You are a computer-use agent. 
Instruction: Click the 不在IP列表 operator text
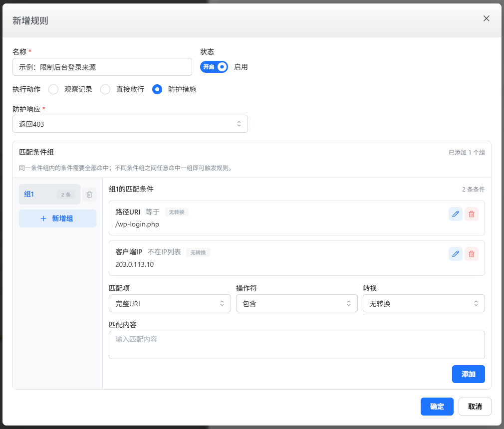[164, 252]
